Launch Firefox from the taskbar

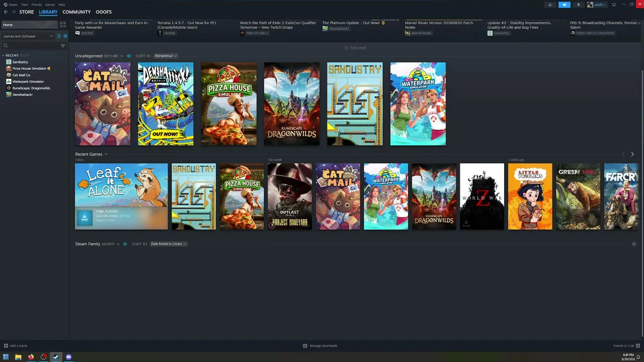tap(31, 357)
